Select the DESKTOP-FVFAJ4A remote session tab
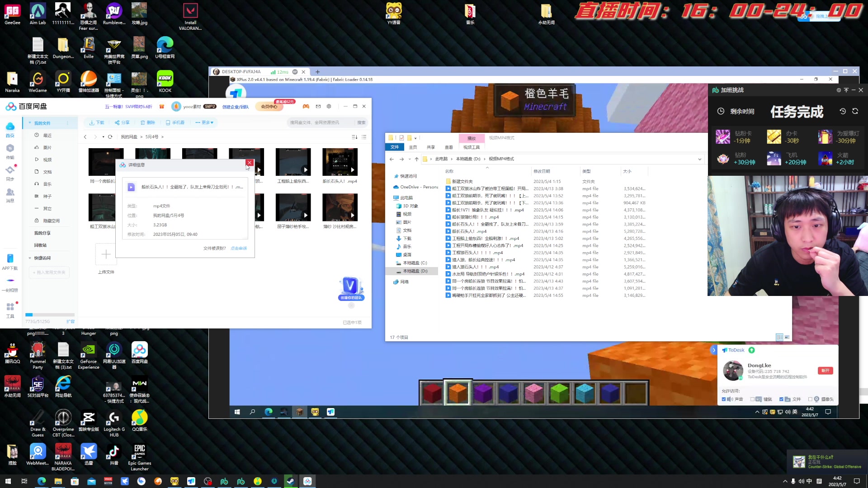Viewport: 868px width, 488px height. coord(260,72)
